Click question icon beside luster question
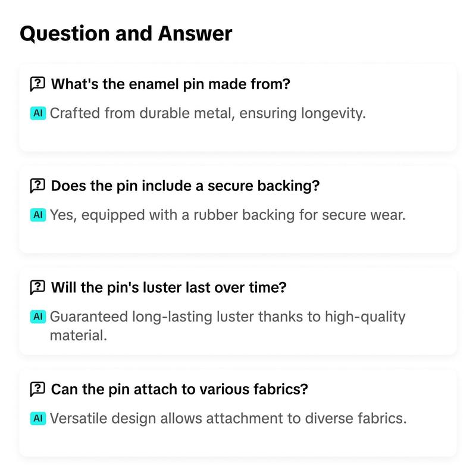 pos(37,287)
